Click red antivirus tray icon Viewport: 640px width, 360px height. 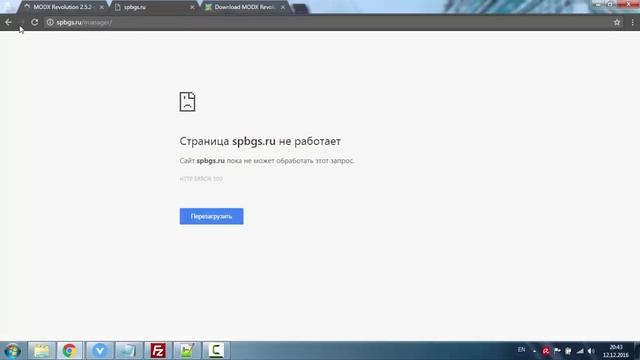pos(546,351)
